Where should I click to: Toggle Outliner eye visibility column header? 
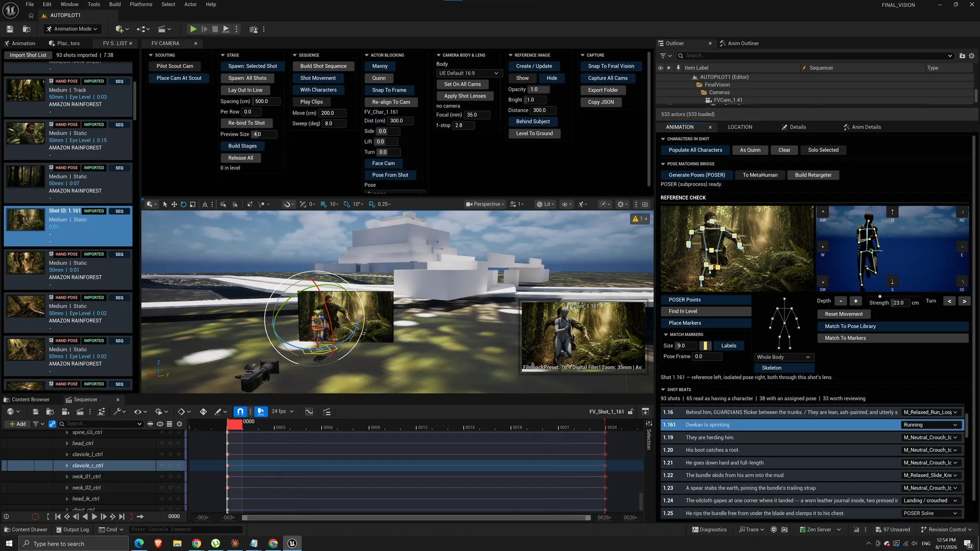pyautogui.click(x=661, y=68)
